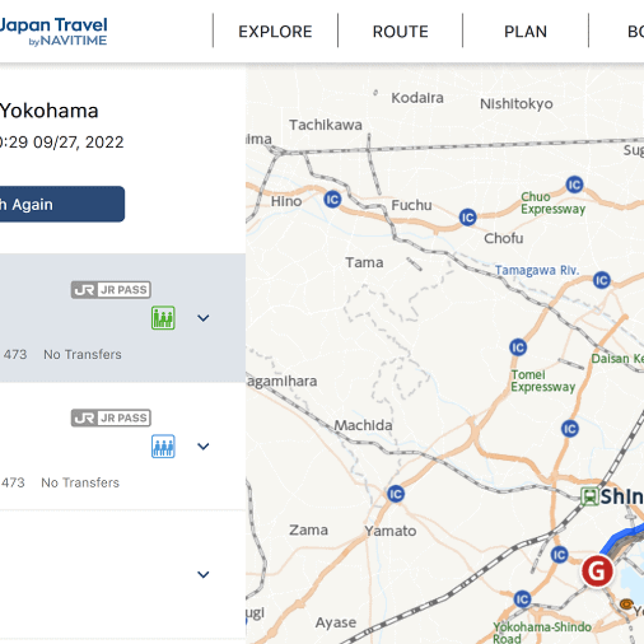Open the EXPLORE menu
644x644 pixels.
275,31
